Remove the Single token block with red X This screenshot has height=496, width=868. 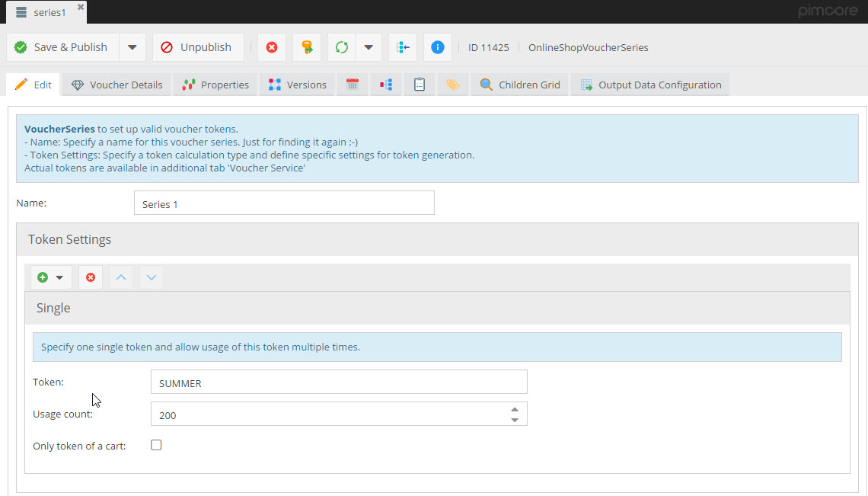[x=91, y=277]
